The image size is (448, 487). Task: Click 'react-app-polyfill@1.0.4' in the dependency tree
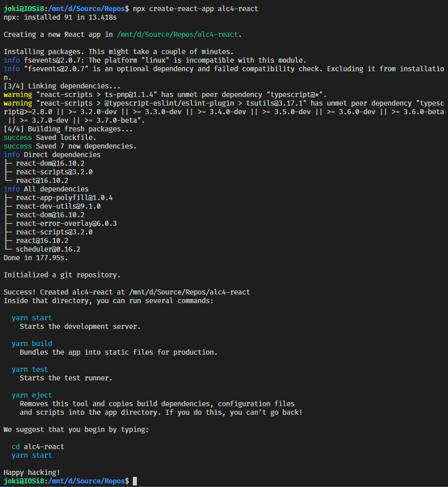point(64,198)
